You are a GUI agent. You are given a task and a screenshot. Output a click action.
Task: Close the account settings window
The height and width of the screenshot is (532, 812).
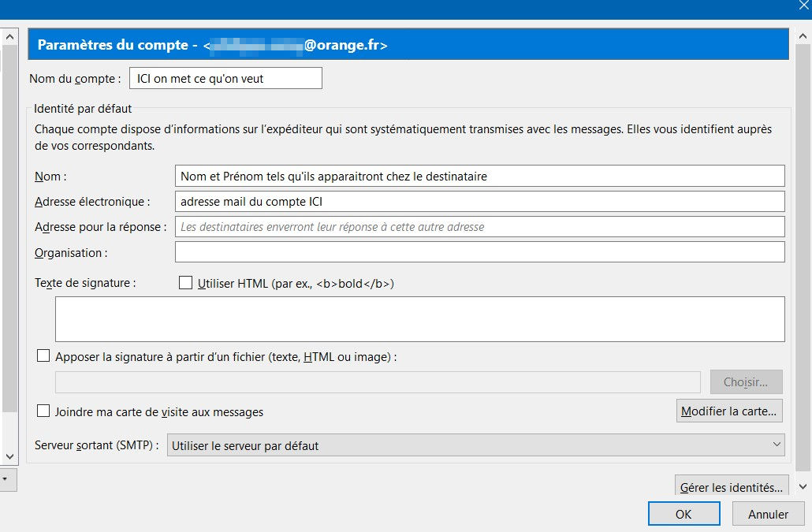803,6
